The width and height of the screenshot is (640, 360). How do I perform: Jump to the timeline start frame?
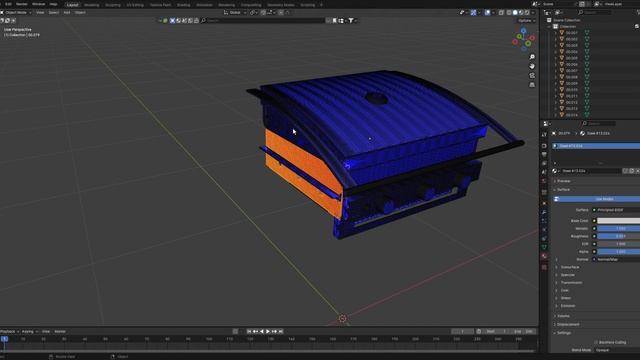[x=249, y=331]
